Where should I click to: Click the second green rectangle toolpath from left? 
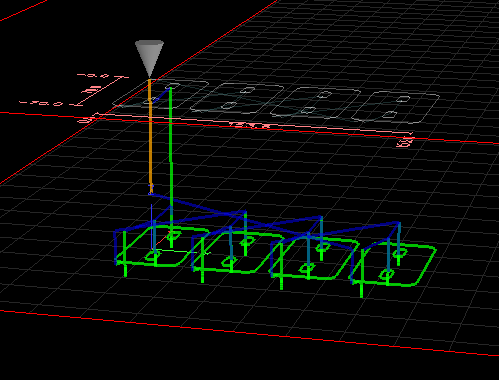pyautogui.click(x=238, y=253)
